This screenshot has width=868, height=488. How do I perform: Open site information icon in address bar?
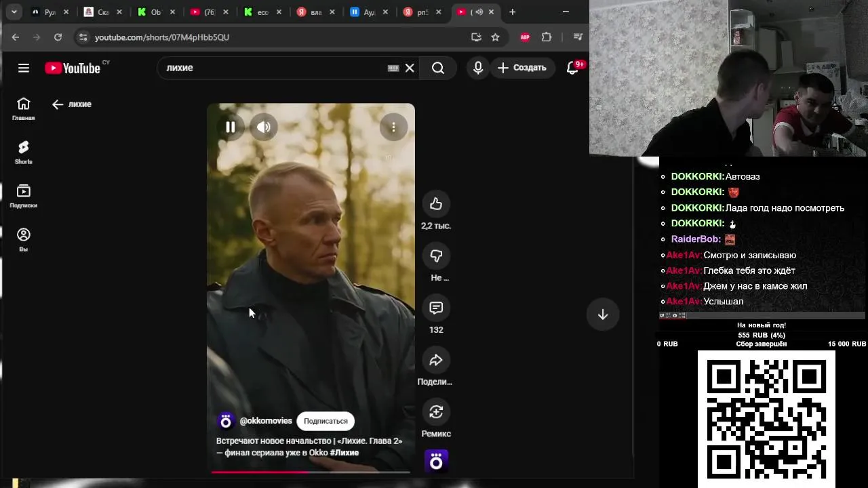83,37
